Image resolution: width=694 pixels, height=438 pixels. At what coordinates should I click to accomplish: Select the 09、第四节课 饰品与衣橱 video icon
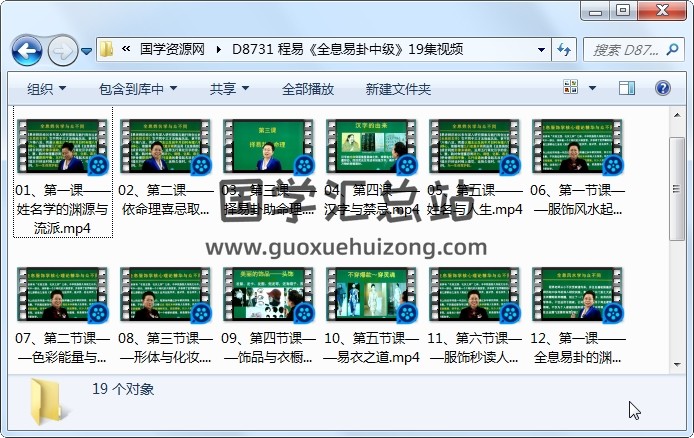point(269,295)
